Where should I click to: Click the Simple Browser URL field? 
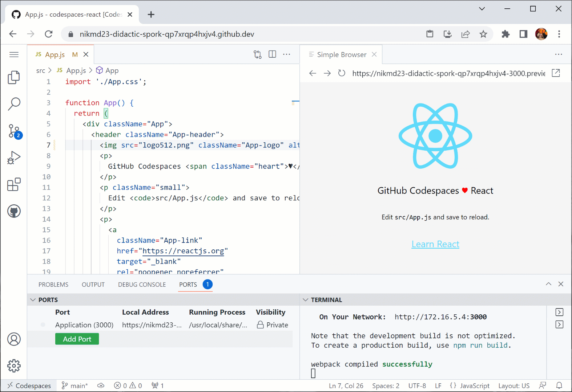448,73
